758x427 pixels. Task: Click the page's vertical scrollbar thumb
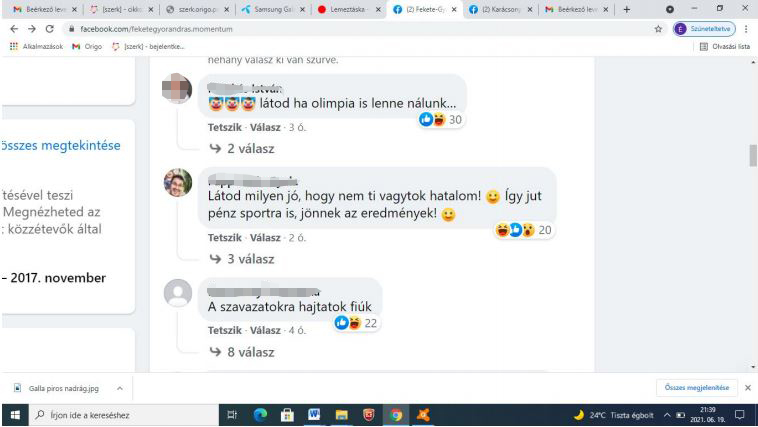pos(753,155)
